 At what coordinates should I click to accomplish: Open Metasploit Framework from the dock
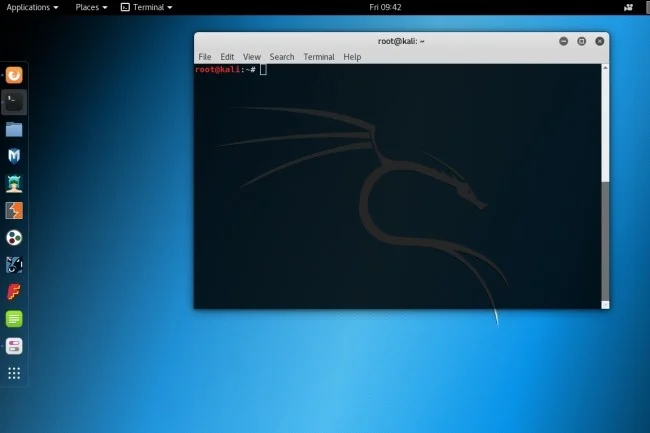pyautogui.click(x=14, y=156)
